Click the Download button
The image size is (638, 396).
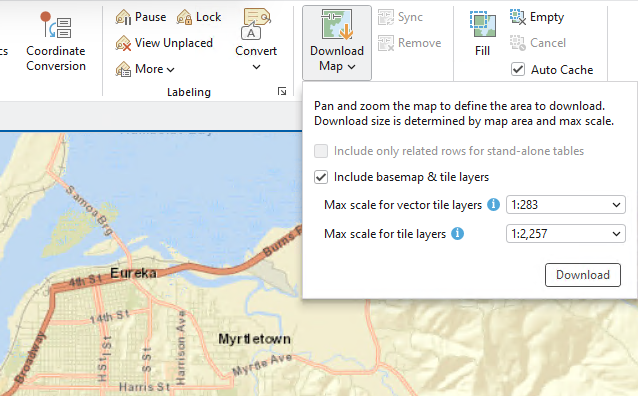583,275
